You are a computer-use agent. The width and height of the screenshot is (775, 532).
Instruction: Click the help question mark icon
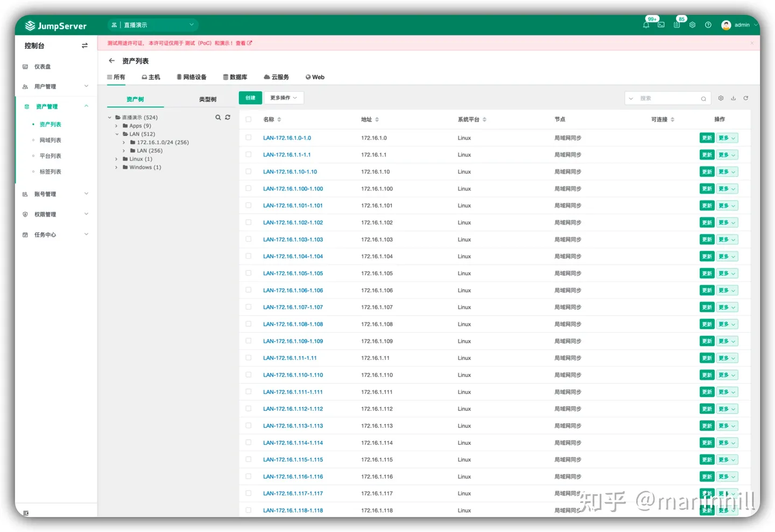click(708, 25)
